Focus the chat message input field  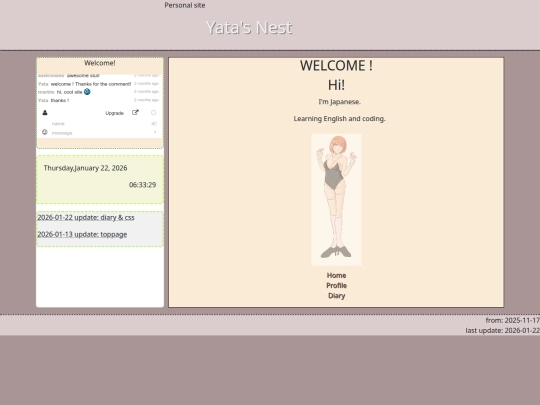(x=100, y=133)
